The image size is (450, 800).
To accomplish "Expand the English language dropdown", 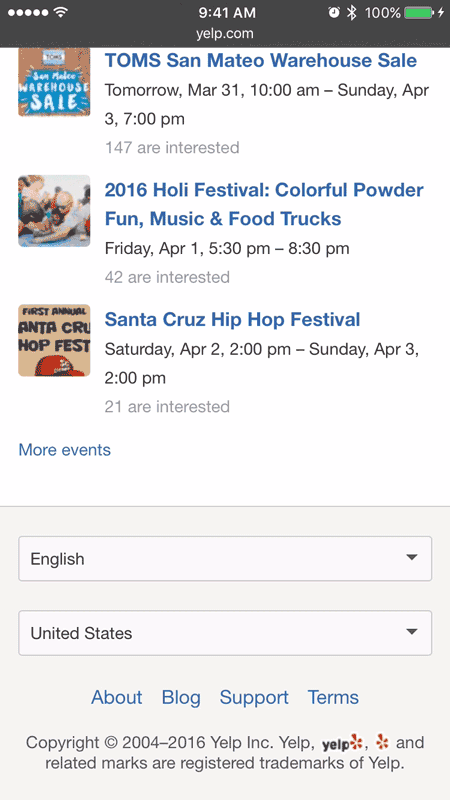I will (x=225, y=559).
